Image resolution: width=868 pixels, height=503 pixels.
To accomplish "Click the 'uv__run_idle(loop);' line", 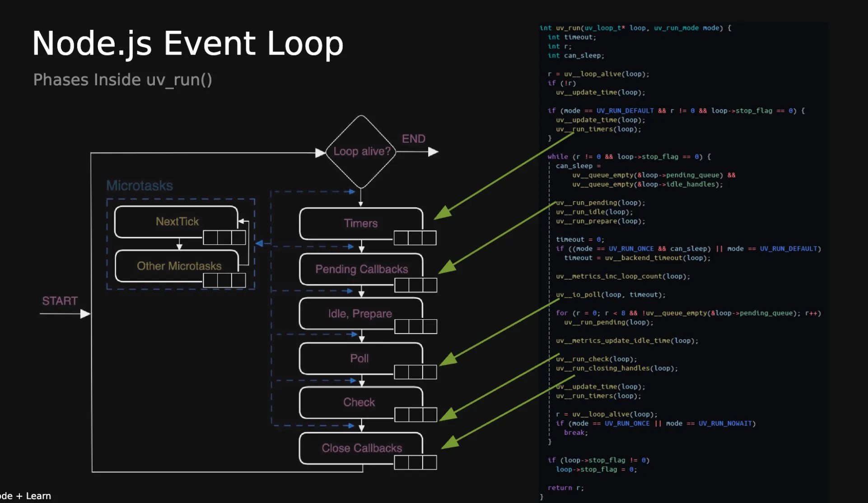I will click(594, 212).
